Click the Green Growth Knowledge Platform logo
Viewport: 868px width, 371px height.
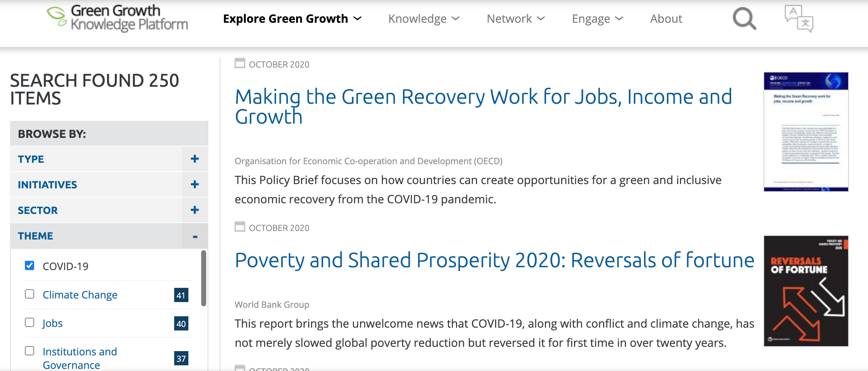coord(117,18)
